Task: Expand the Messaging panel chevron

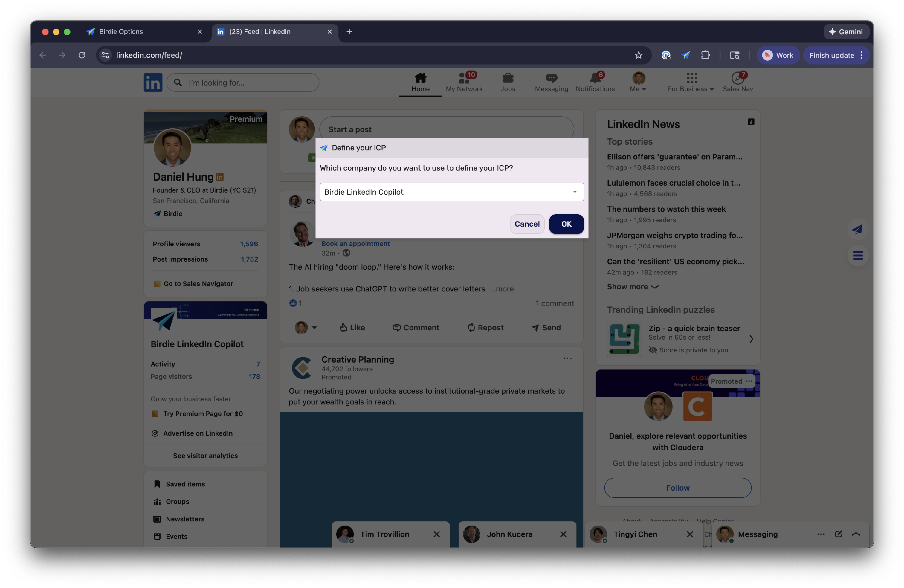Action: (856, 534)
